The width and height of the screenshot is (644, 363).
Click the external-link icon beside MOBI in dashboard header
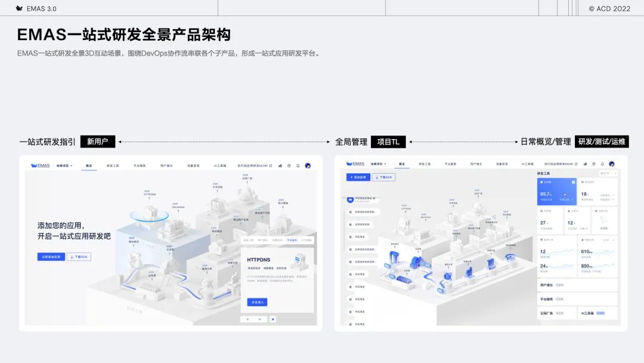(576, 164)
